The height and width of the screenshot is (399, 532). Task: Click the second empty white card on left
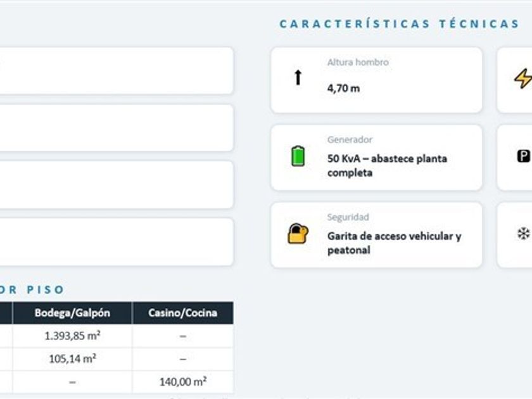coord(117,128)
